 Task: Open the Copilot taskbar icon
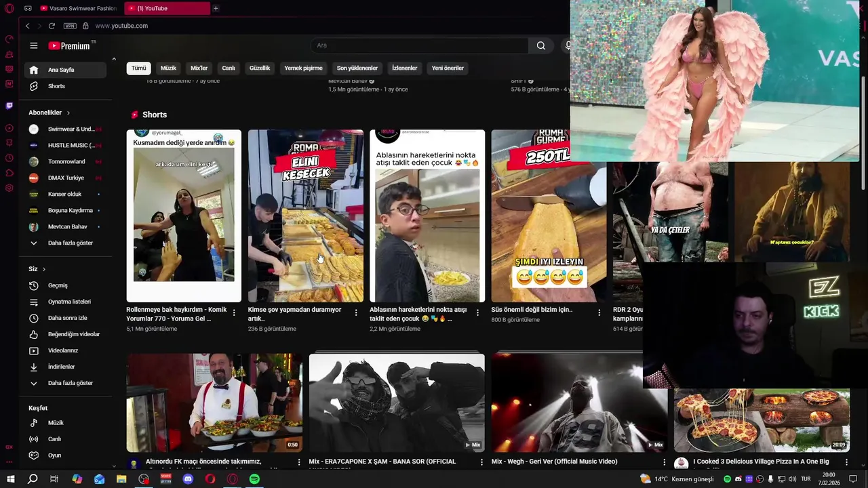(x=77, y=479)
